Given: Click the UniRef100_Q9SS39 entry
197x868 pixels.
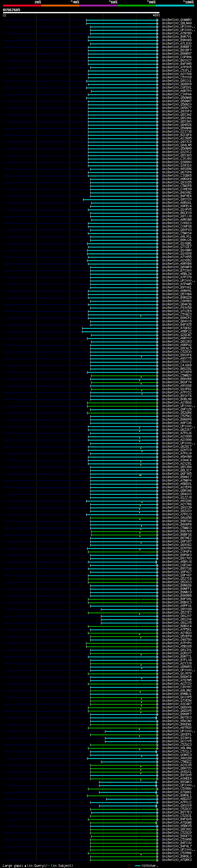Looking at the screenshot, I should click(176, 507).
